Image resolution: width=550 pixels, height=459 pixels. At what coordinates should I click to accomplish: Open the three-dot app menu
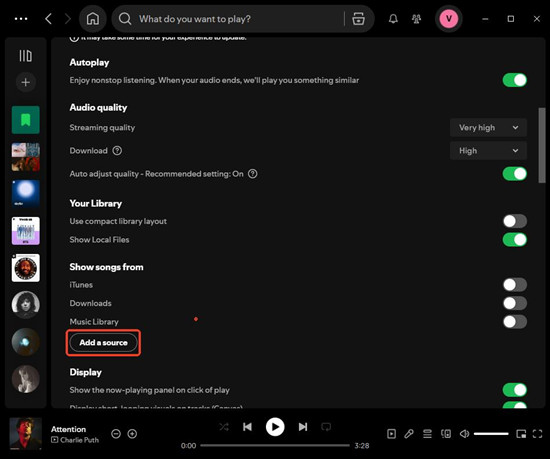(21, 19)
